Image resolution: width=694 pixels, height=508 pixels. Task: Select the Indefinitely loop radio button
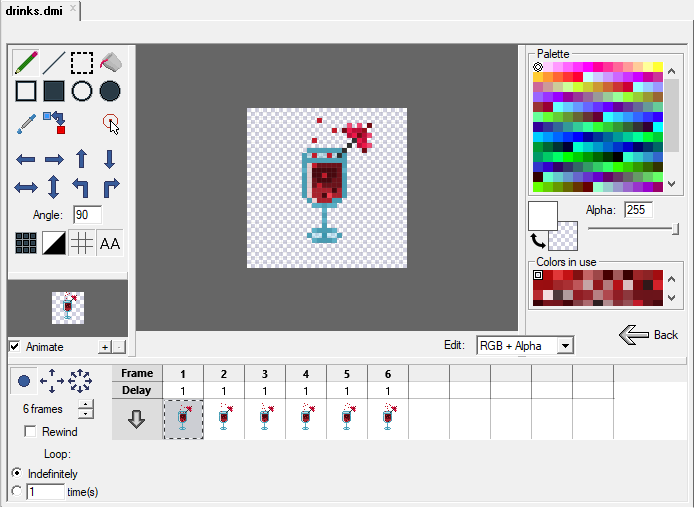point(16,473)
